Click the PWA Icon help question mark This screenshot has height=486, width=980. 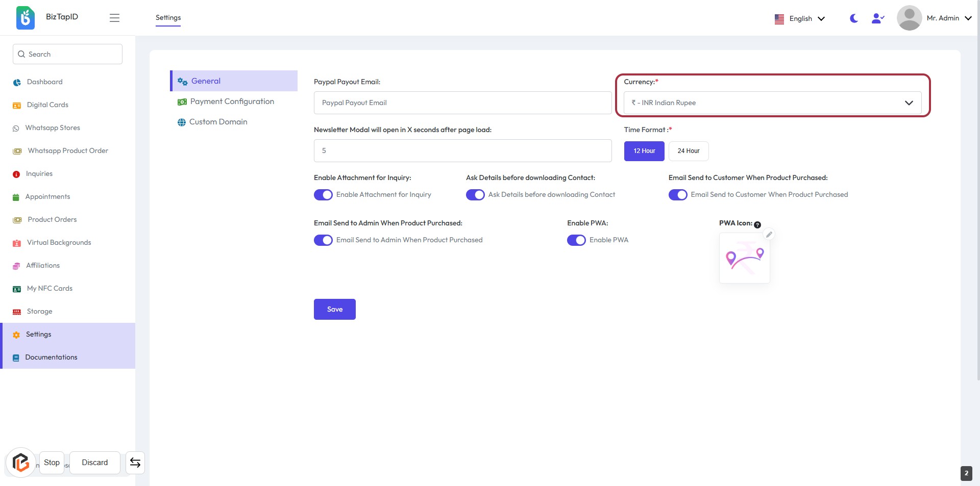tap(757, 225)
